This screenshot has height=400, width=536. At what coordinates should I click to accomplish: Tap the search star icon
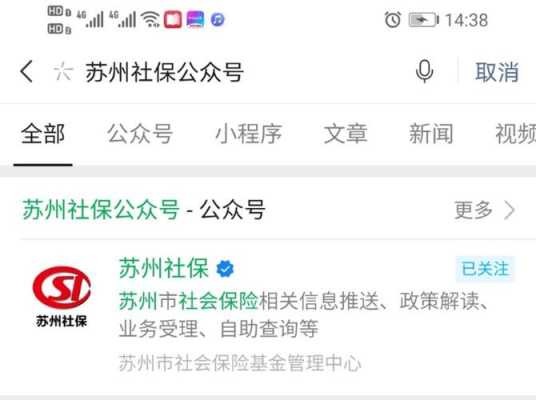coord(63,71)
